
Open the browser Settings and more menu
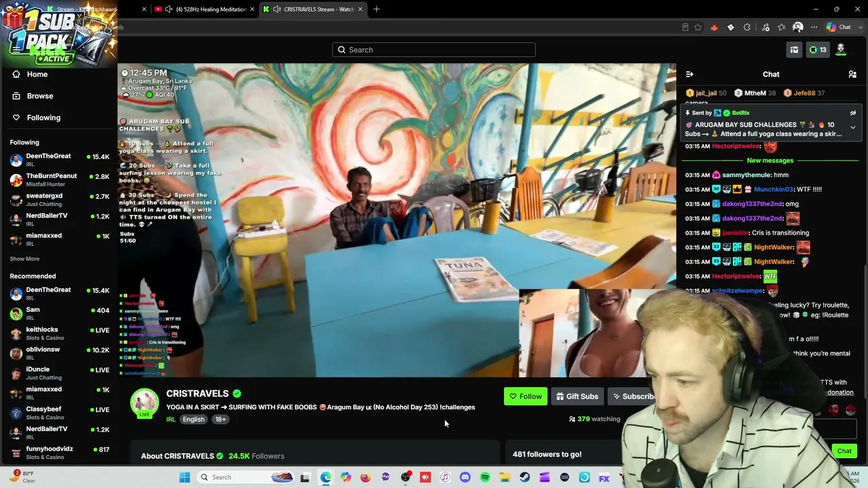(814, 28)
